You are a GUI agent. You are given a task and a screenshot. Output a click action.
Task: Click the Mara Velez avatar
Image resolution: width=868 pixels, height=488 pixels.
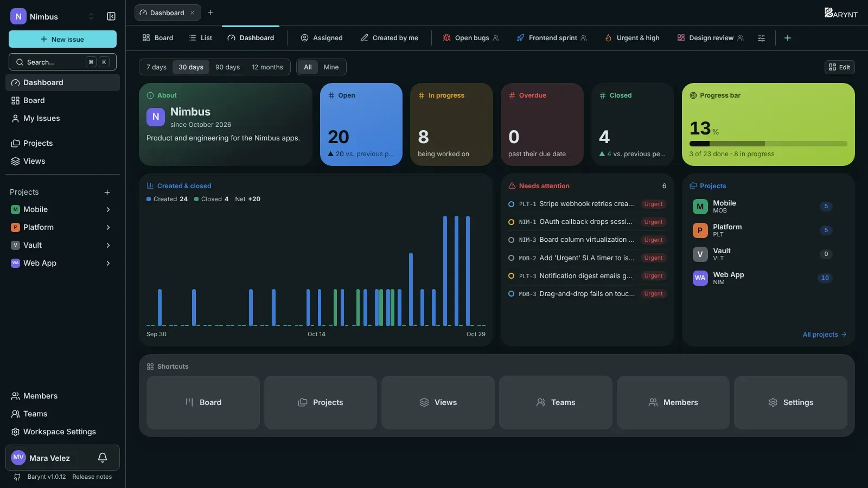tap(18, 458)
